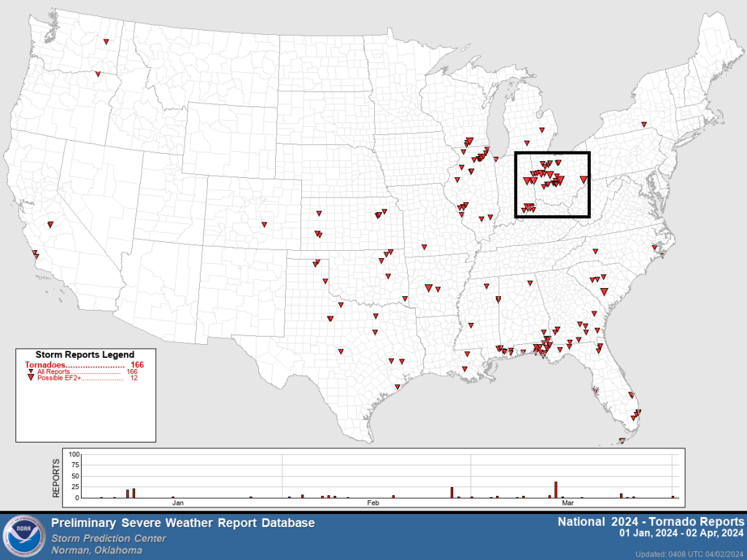Click the Storm Prediction Center text
The image size is (747, 560).
(x=108, y=538)
